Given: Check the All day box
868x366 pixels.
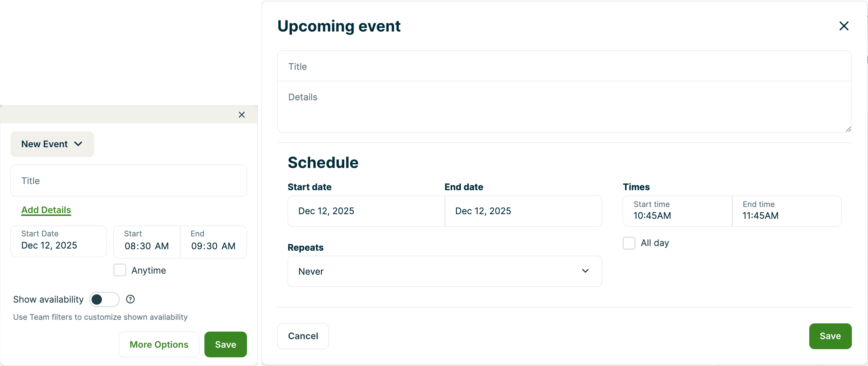Looking at the screenshot, I should point(629,243).
